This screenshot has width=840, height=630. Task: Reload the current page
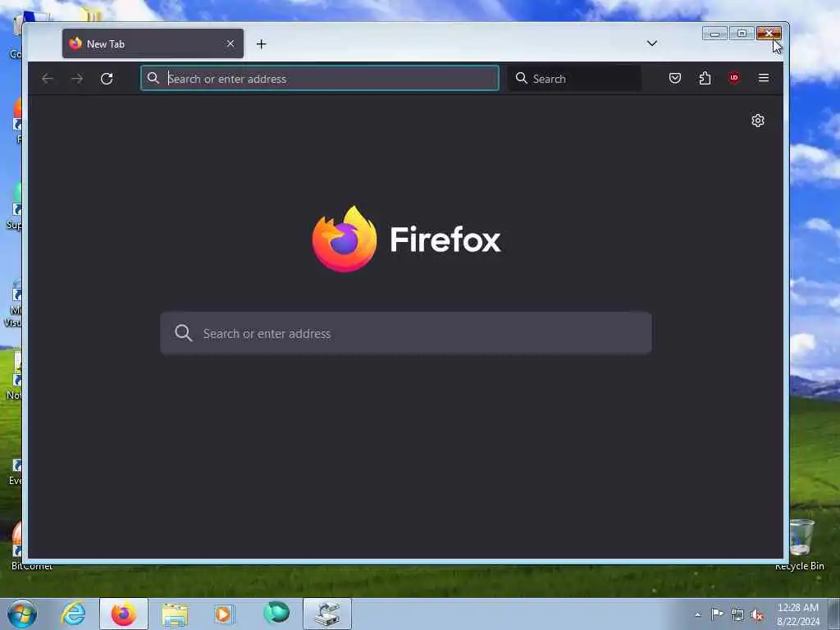(x=107, y=79)
